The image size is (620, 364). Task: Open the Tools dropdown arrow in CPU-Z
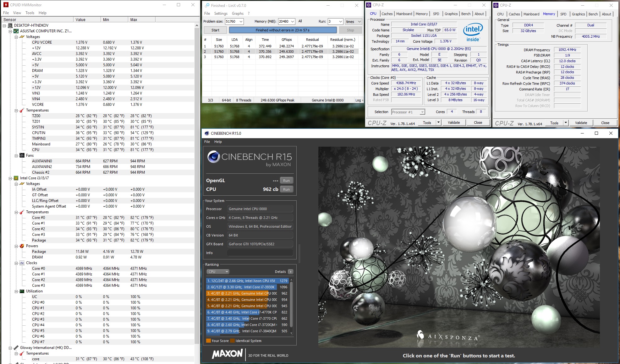[x=438, y=123]
